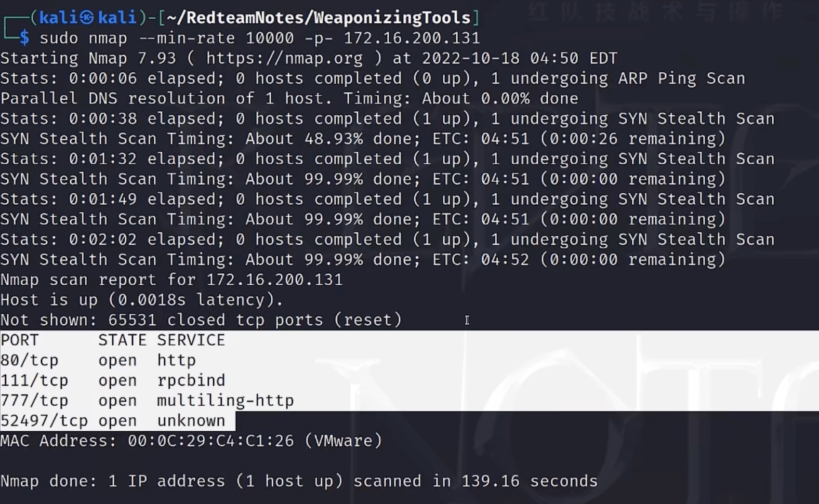Click the 'Nmap scan report for' IP address
The height and width of the screenshot is (504, 819).
pos(274,280)
